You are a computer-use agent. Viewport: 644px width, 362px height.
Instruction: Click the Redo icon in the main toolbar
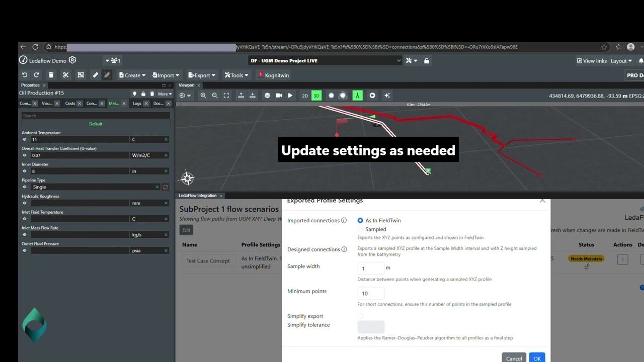[x=36, y=75]
